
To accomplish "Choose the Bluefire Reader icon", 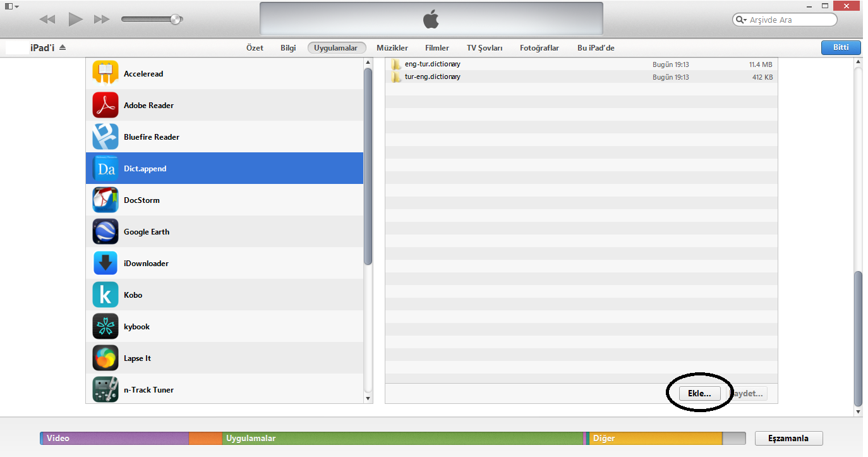I will click(x=105, y=137).
